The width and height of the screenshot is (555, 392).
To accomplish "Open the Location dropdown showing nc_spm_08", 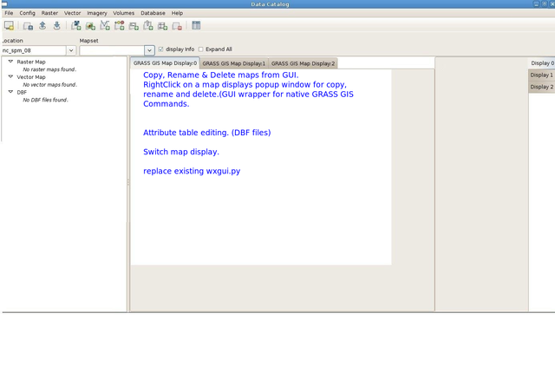I will click(x=71, y=51).
